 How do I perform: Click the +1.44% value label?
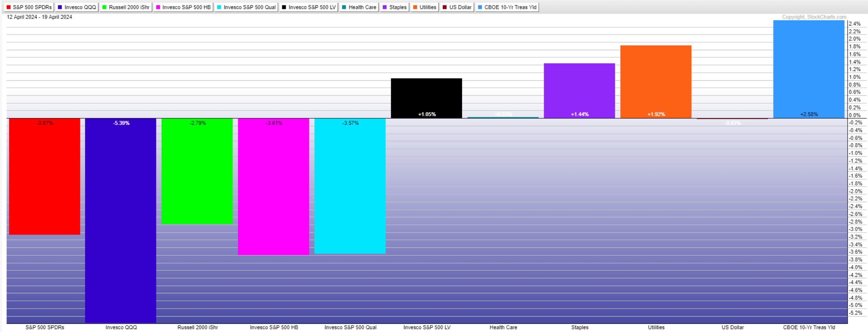pos(580,114)
